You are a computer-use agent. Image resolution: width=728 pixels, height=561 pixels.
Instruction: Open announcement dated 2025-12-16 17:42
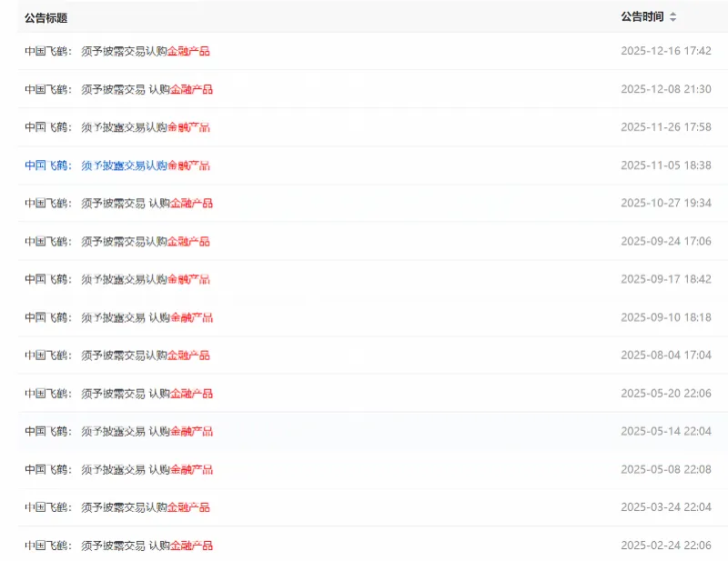tap(117, 51)
